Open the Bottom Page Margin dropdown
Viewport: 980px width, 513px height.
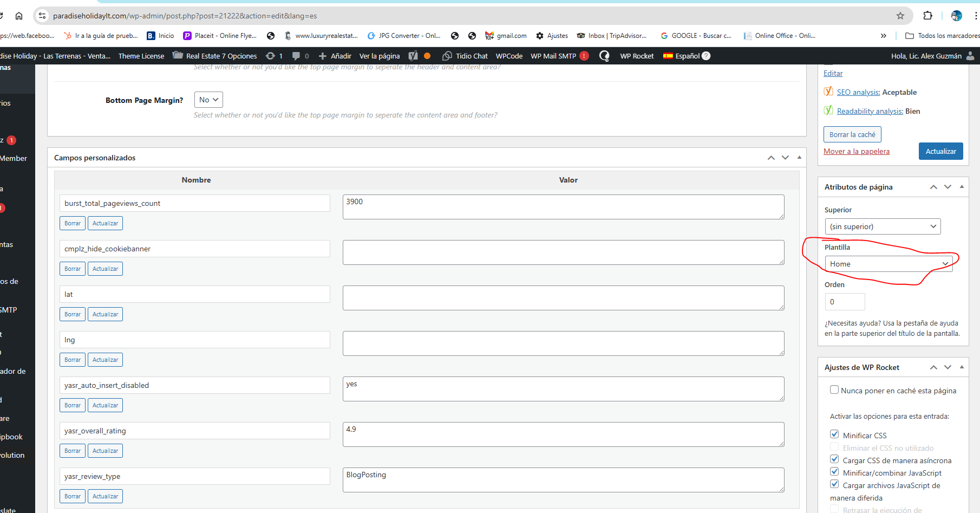click(208, 100)
